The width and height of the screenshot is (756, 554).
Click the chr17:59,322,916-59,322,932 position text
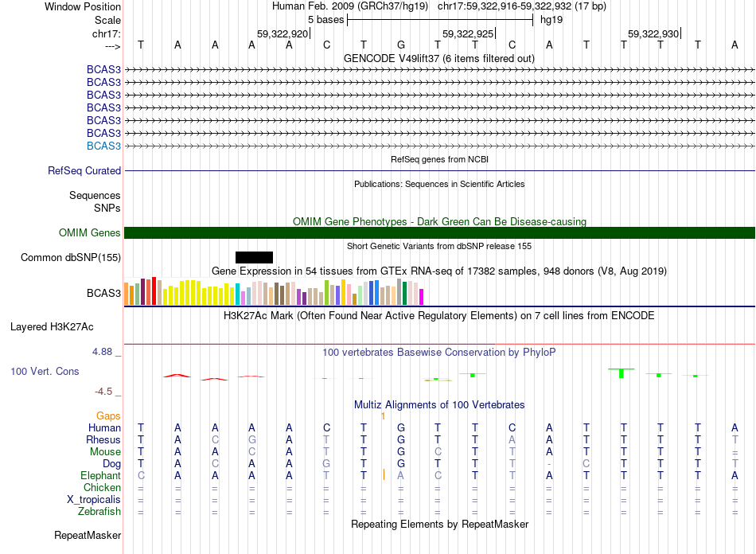(522, 6)
